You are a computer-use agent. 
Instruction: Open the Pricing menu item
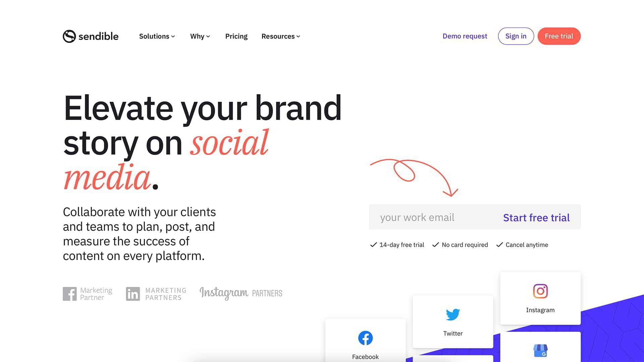point(236,36)
